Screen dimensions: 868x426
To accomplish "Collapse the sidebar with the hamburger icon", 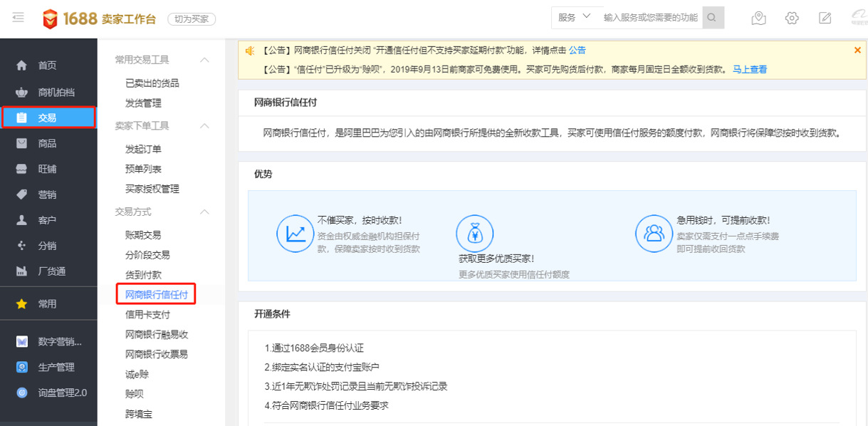I will coord(19,18).
